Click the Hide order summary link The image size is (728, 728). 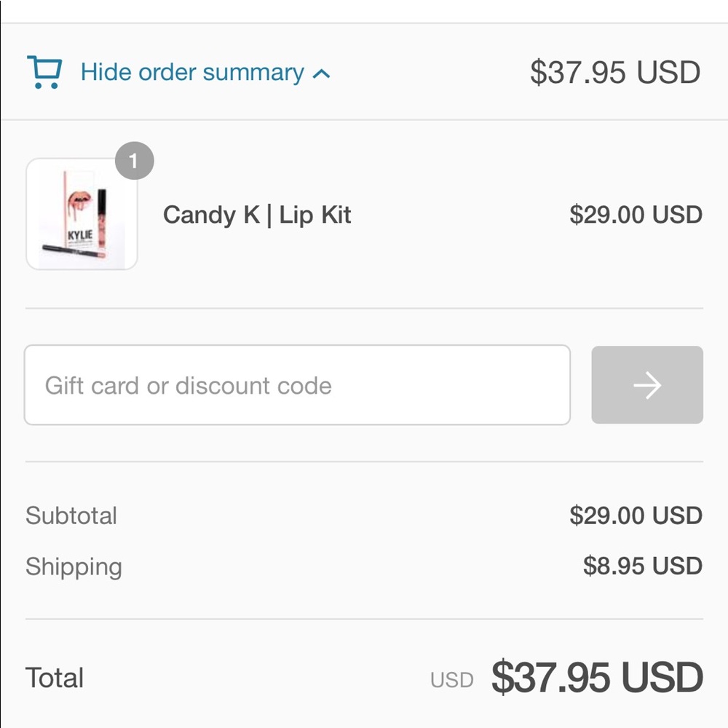point(192,73)
